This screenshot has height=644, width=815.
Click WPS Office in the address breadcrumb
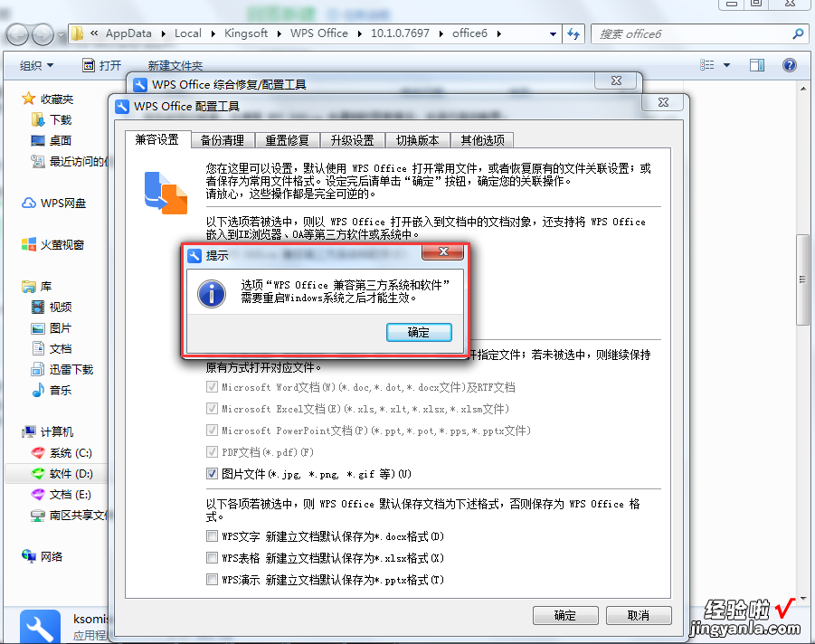[x=319, y=33]
